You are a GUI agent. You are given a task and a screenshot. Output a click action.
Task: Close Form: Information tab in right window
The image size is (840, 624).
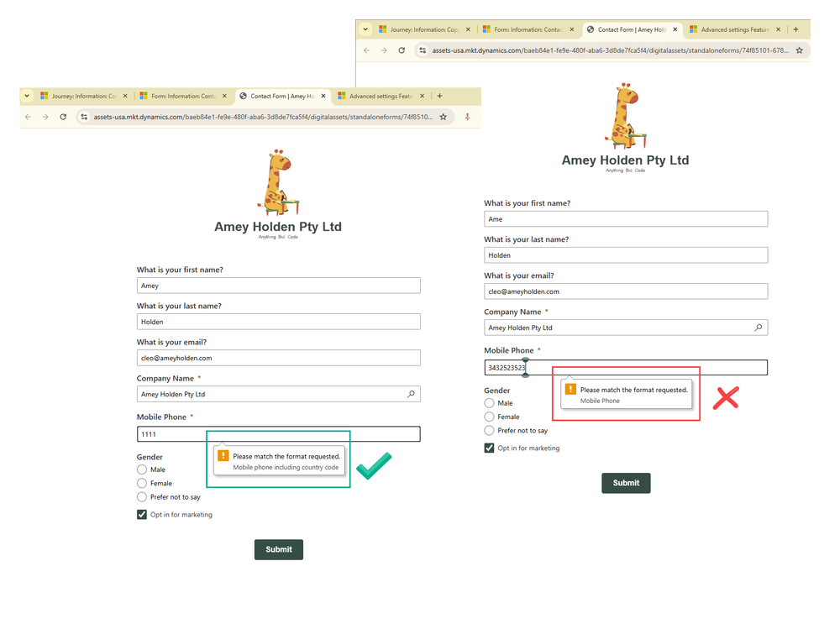pyautogui.click(x=571, y=29)
